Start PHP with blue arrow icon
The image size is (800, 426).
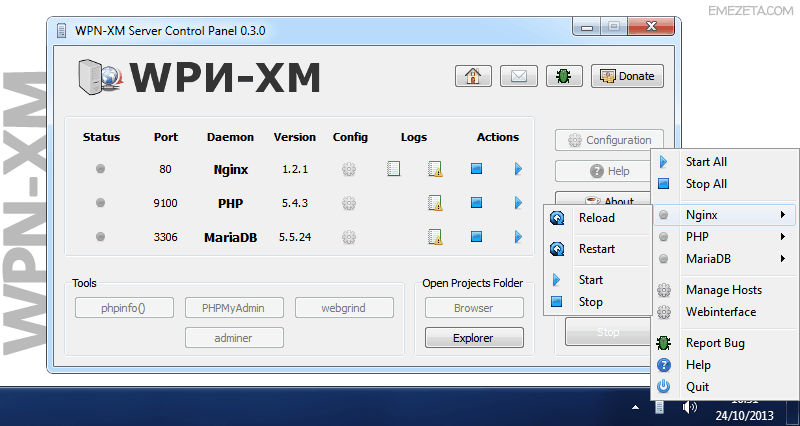[518, 203]
